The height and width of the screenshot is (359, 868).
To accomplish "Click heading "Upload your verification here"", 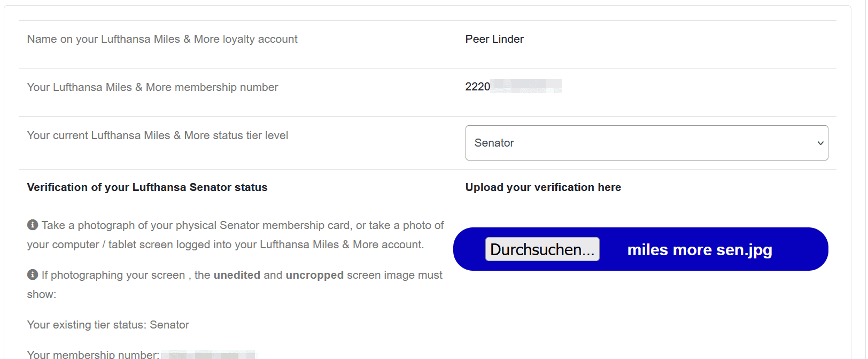I will pyautogui.click(x=543, y=187).
